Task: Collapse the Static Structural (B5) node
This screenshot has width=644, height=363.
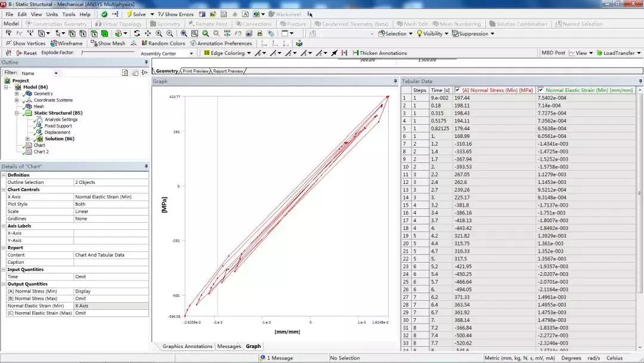Action: 17,113
